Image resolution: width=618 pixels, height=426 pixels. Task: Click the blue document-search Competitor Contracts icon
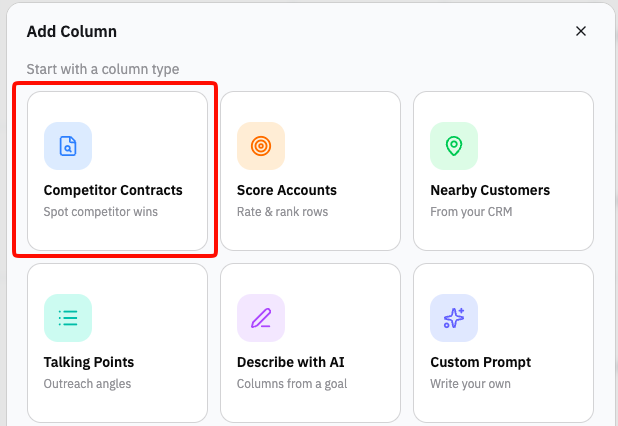pos(68,146)
